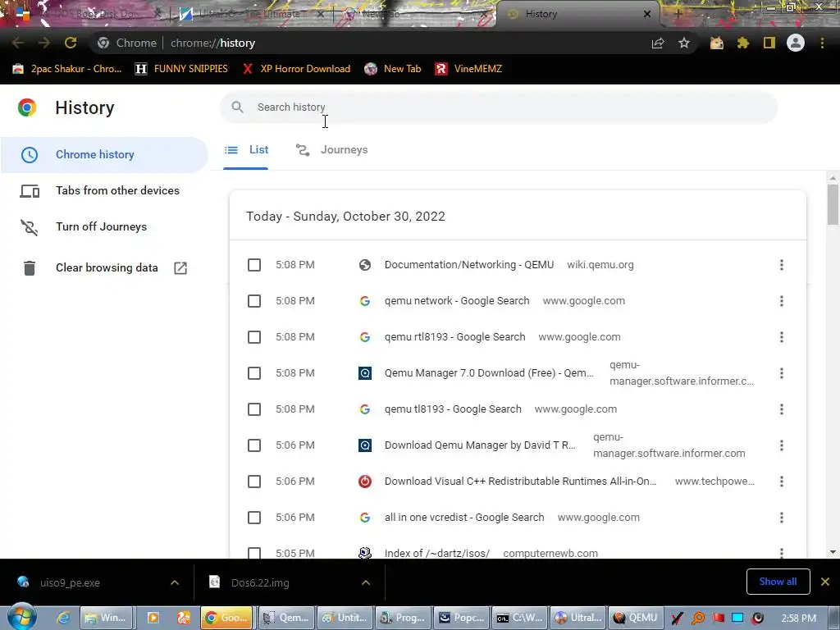Check the qemu rtl8193 Google Search entry

(x=254, y=337)
